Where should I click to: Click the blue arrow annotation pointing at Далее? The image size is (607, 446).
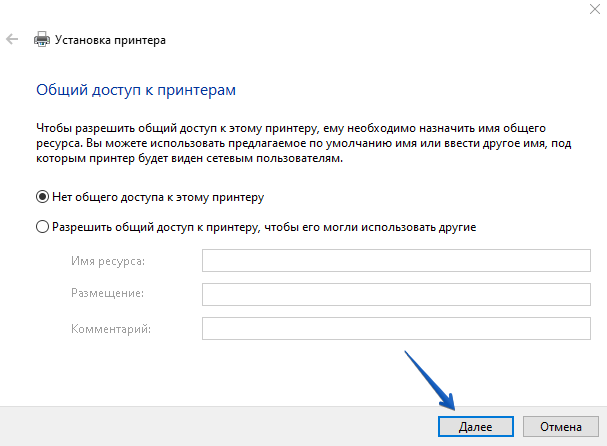coord(430,380)
